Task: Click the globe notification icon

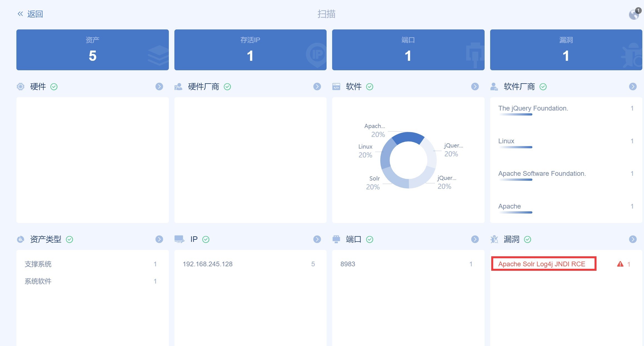Action: point(634,14)
